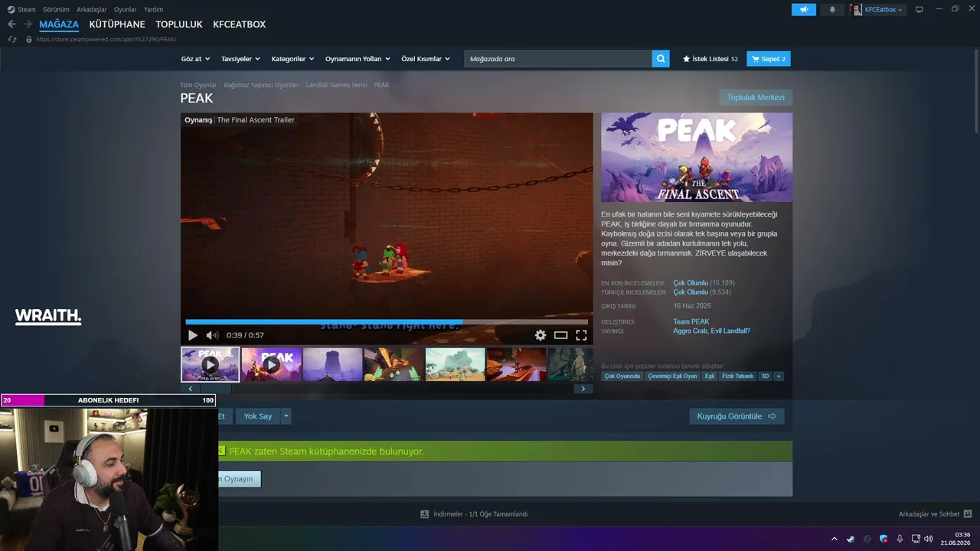Open the Görünüm menu

click(x=56, y=9)
